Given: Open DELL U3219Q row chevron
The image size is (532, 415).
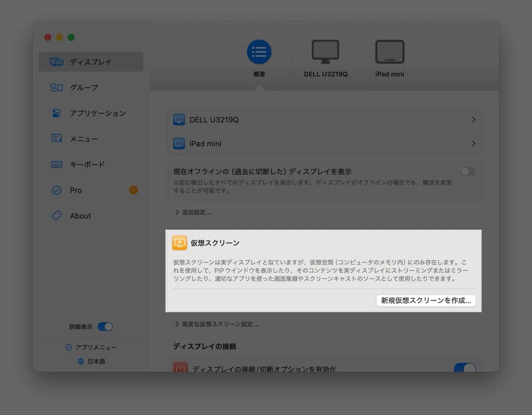Looking at the screenshot, I should [473, 120].
